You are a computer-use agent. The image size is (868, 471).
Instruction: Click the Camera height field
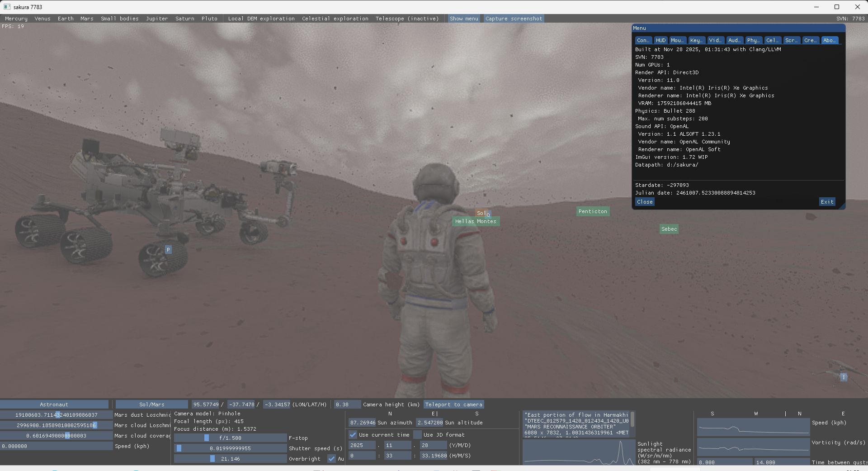pos(347,404)
